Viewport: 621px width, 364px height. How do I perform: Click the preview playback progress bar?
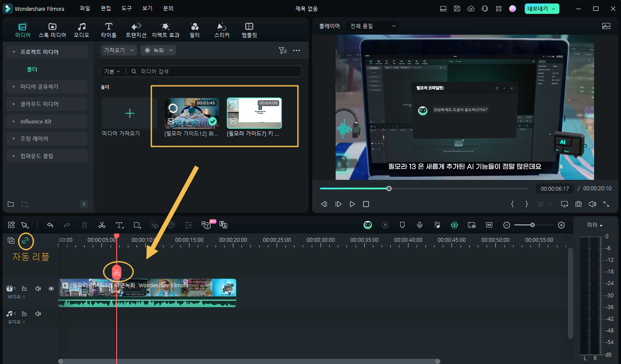[x=424, y=188]
